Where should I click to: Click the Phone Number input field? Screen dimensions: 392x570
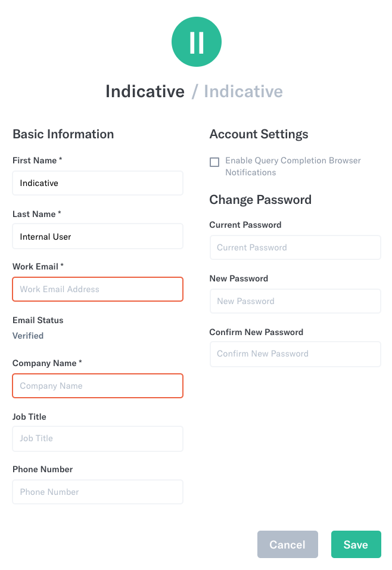click(98, 492)
